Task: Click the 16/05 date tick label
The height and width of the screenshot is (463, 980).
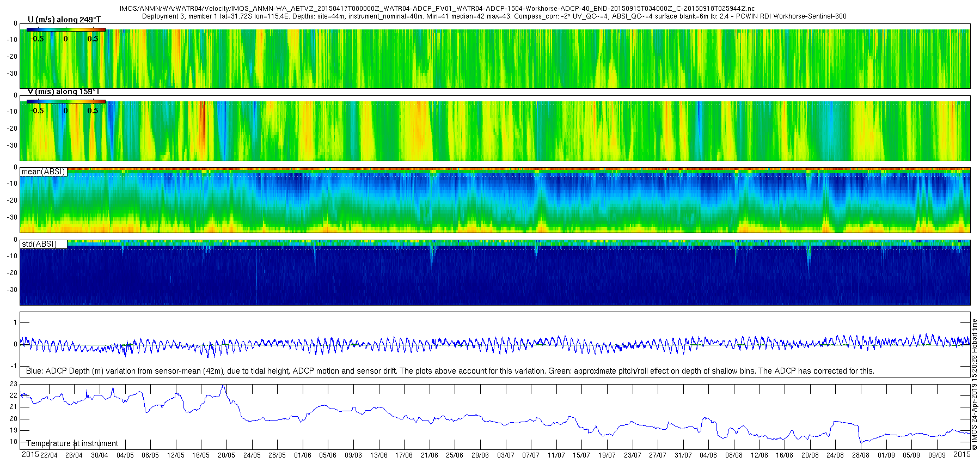Action: (x=201, y=455)
